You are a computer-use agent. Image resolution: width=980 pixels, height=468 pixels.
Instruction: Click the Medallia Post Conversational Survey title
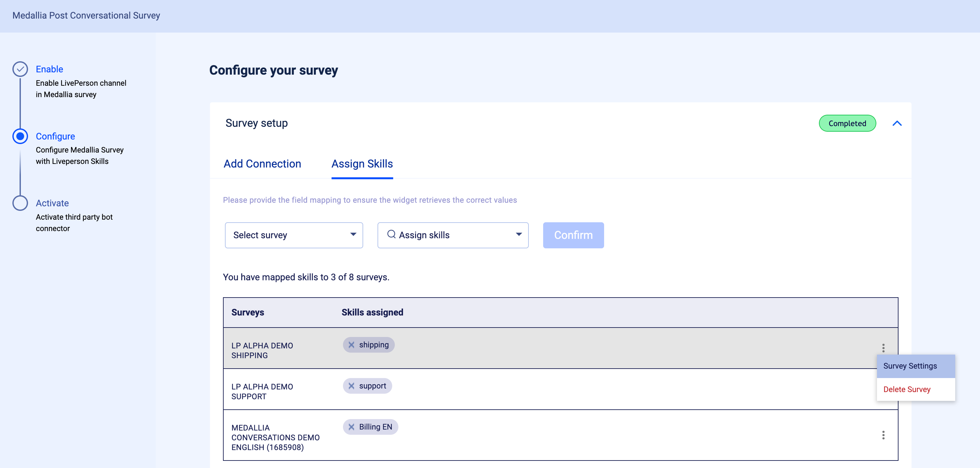86,15
